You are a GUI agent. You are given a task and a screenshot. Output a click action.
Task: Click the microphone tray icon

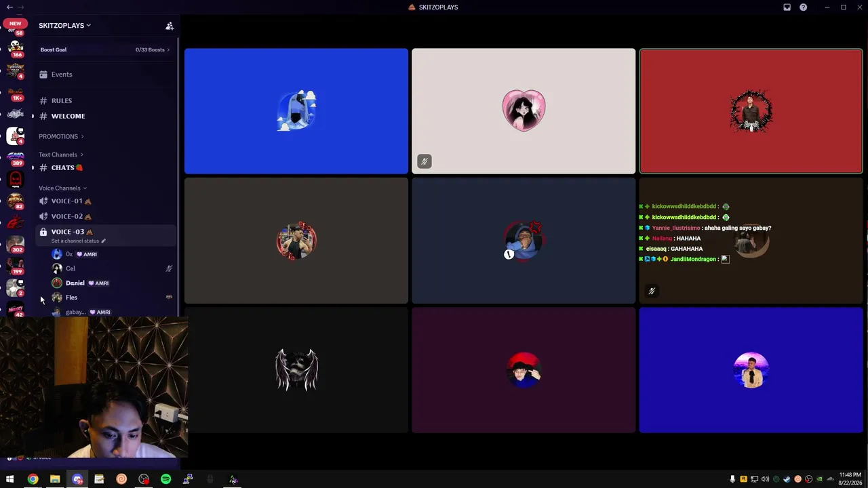coord(732,479)
